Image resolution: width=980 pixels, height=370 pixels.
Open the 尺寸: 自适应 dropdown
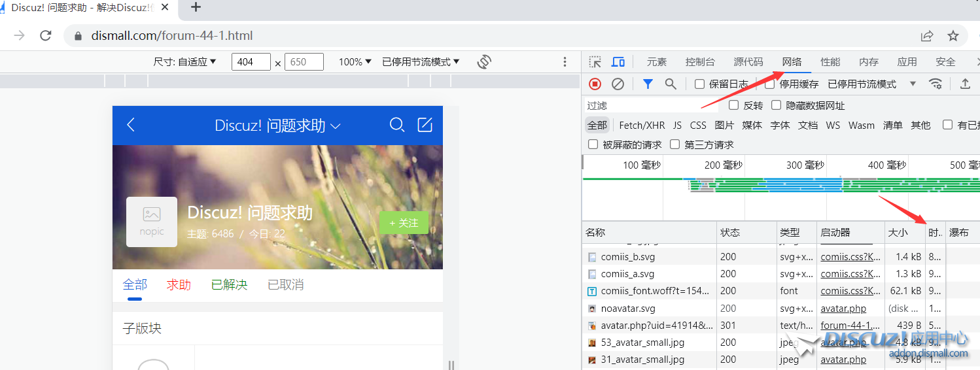(x=184, y=62)
